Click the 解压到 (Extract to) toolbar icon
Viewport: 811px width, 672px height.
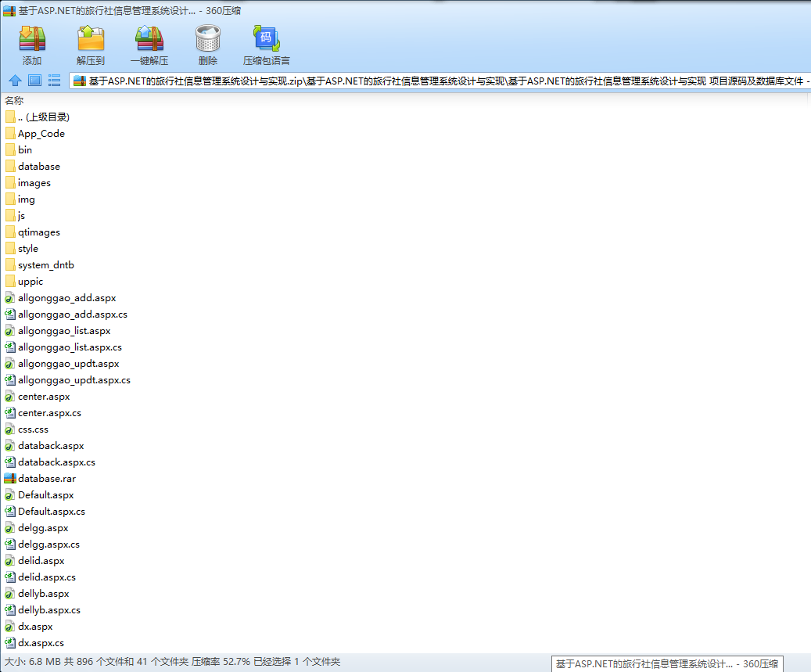(91, 39)
